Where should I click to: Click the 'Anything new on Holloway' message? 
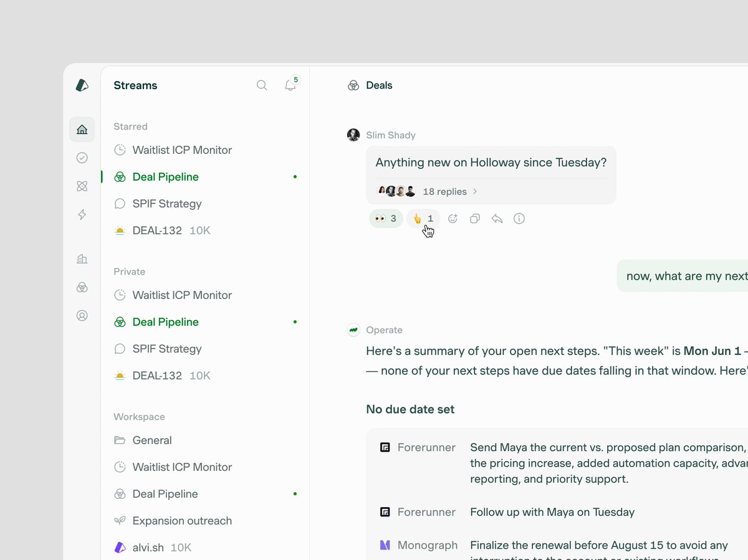click(x=491, y=163)
